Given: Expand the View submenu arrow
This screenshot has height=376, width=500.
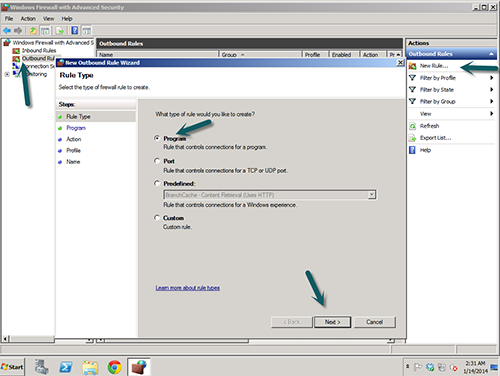Looking at the screenshot, I should click(x=492, y=114).
